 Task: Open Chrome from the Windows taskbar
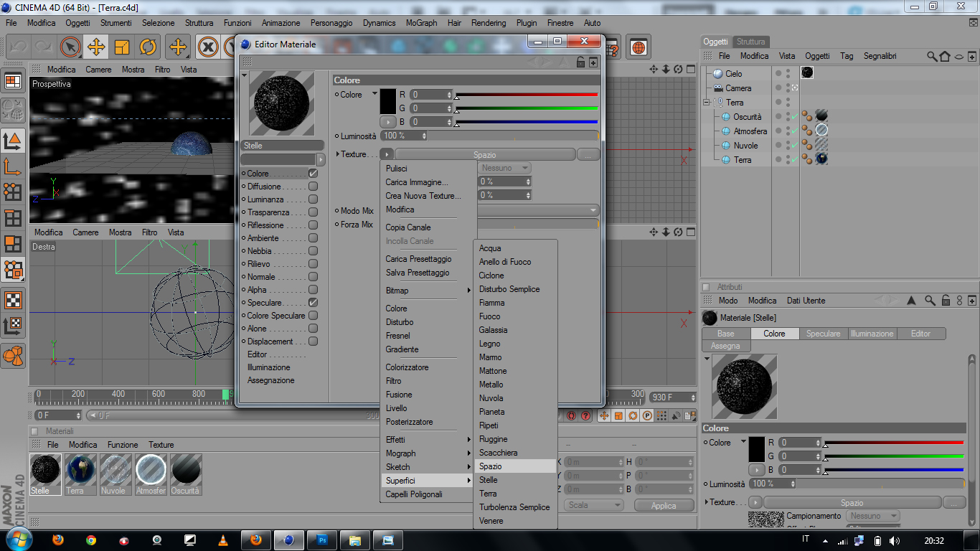91,540
